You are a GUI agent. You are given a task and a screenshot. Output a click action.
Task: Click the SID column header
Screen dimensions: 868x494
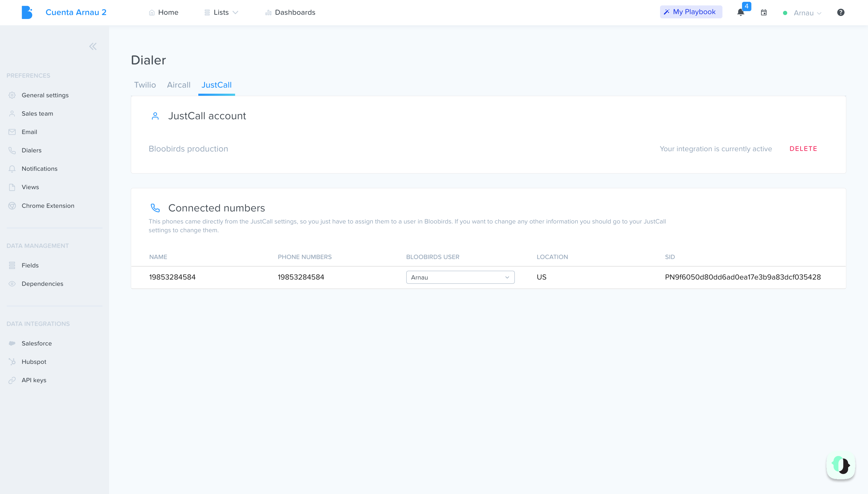click(670, 257)
